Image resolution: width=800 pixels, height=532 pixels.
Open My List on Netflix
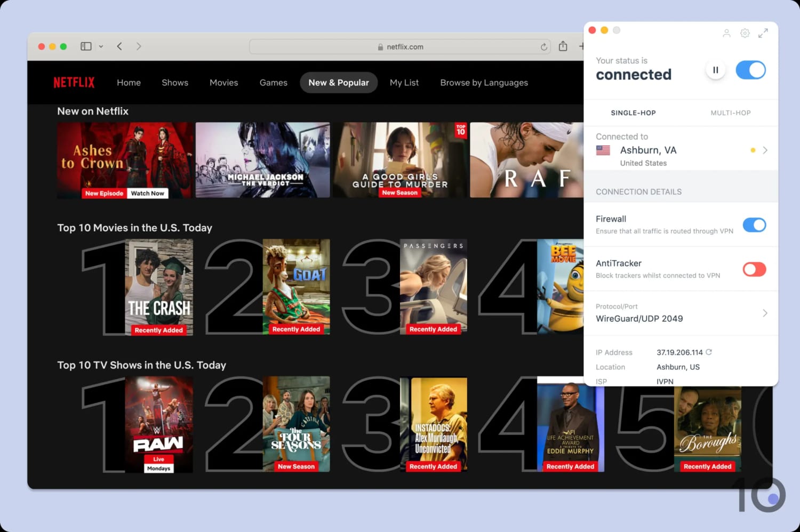pos(404,83)
